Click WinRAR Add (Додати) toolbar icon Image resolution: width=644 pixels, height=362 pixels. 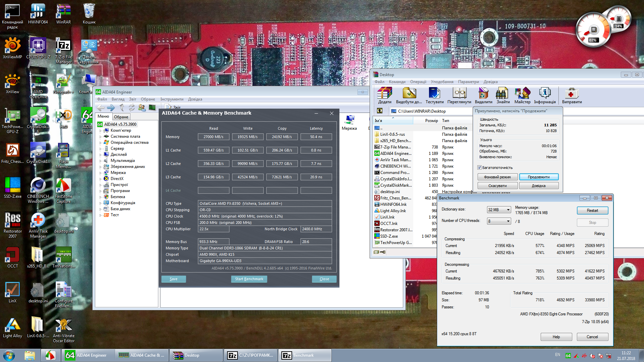[384, 94]
